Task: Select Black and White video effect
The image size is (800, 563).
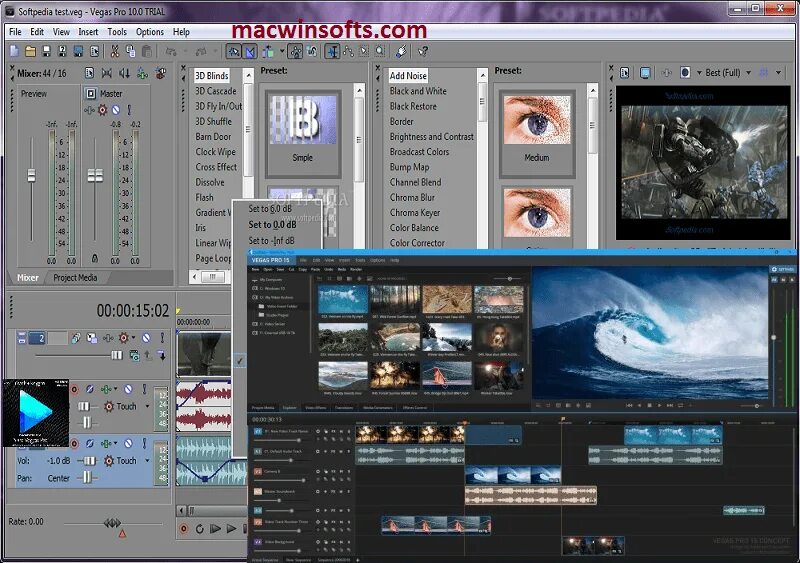Action: (418, 91)
